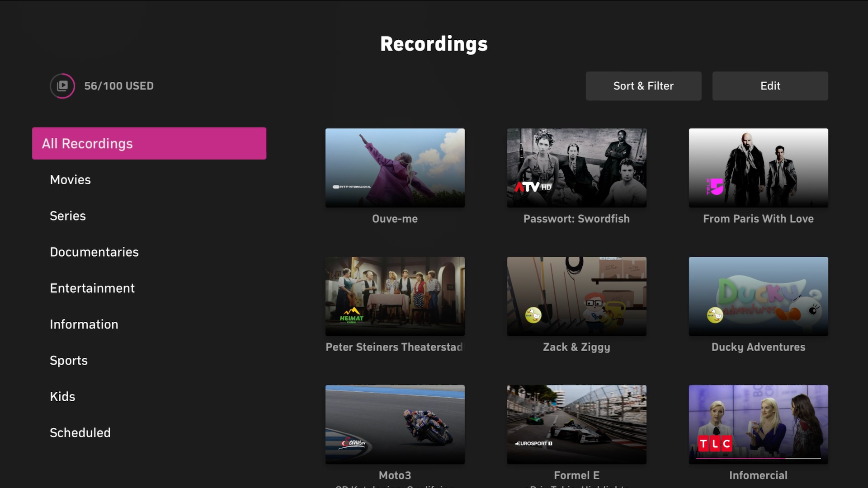Click the "Formel E" title text

[577, 475]
